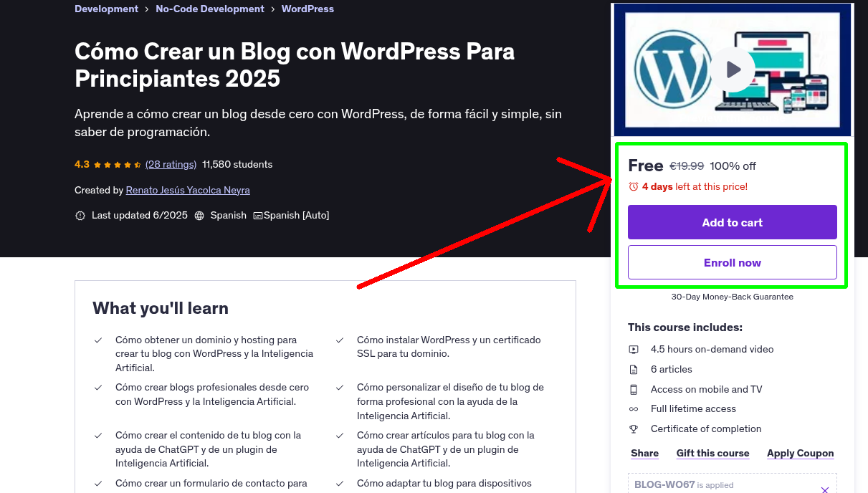This screenshot has width=868, height=493.
Task: Click the mobile device access icon
Action: coord(634,389)
